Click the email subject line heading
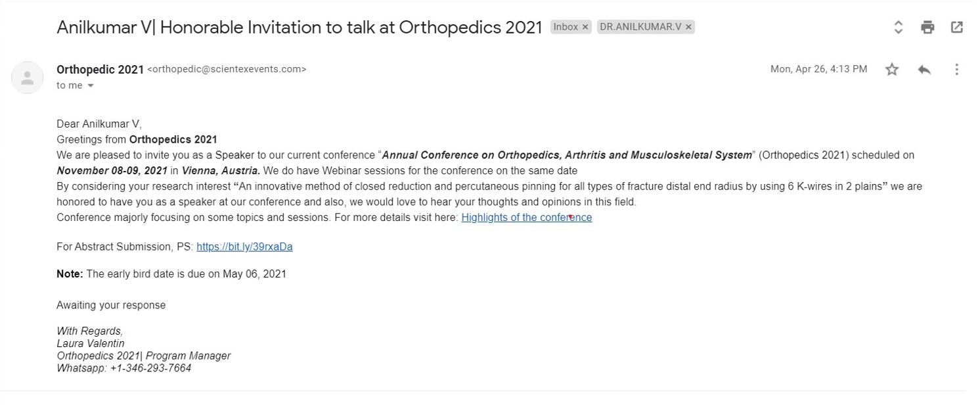 [300, 28]
